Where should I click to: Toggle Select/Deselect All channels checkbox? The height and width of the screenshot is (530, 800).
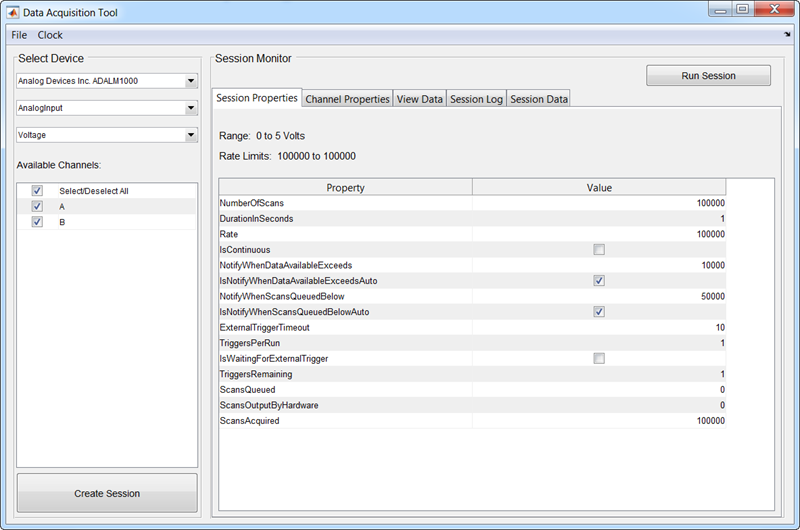point(37,190)
